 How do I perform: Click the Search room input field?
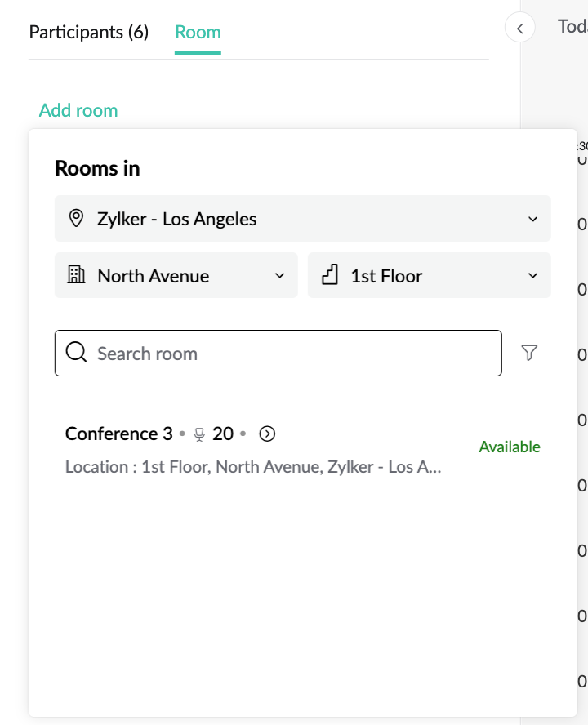[x=278, y=354]
